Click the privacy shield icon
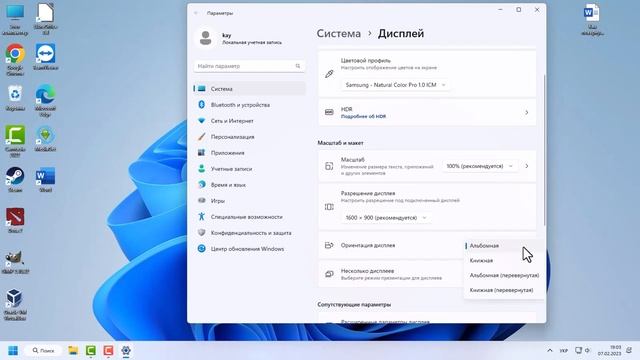This screenshot has height=360, width=640. click(x=201, y=233)
